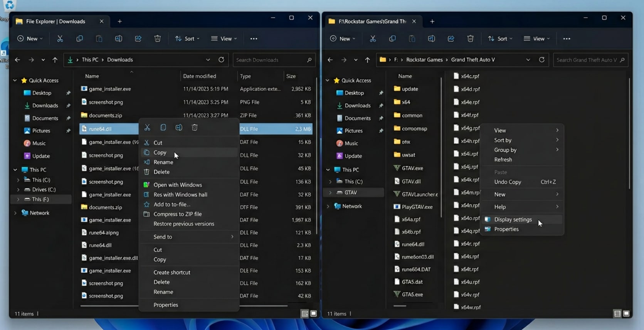Image resolution: width=644 pixels, height=330 pixels.
Task: Go up one level in Downloads window
Action: (x=55, y=60)
